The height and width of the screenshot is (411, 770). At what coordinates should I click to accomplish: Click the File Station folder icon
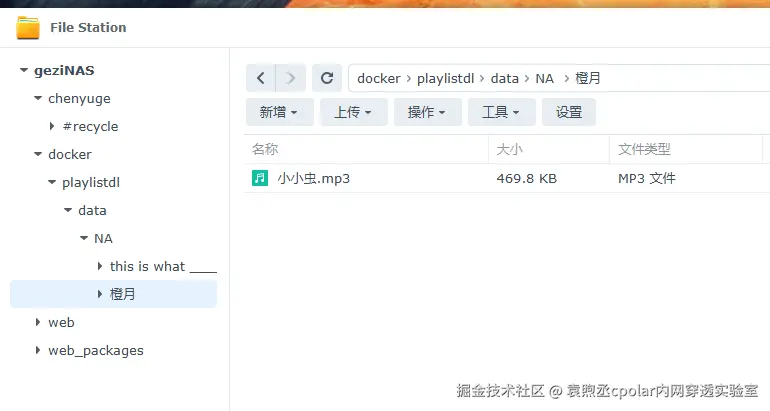(28, 27)
